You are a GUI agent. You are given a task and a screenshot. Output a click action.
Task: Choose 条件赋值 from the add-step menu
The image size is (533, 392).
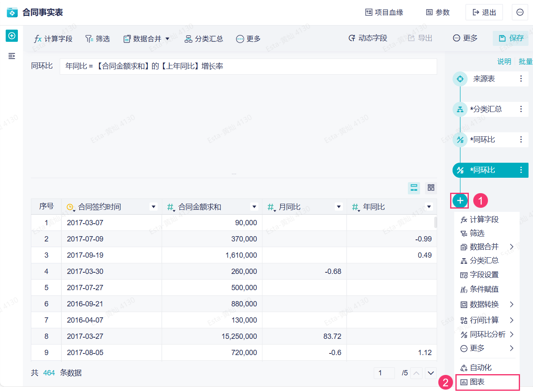click(x=479, y=289)
